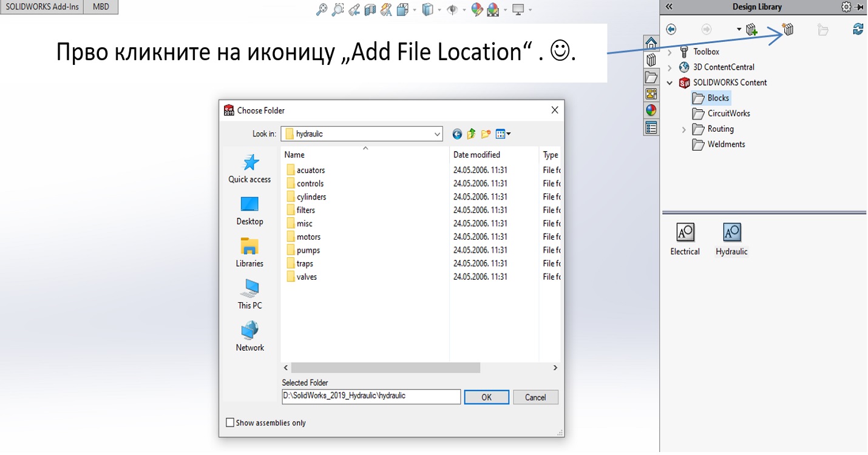The image size is (868, 455).
Task: Open dropdown arrow beside Add to Library
Action: coord(739,29)
